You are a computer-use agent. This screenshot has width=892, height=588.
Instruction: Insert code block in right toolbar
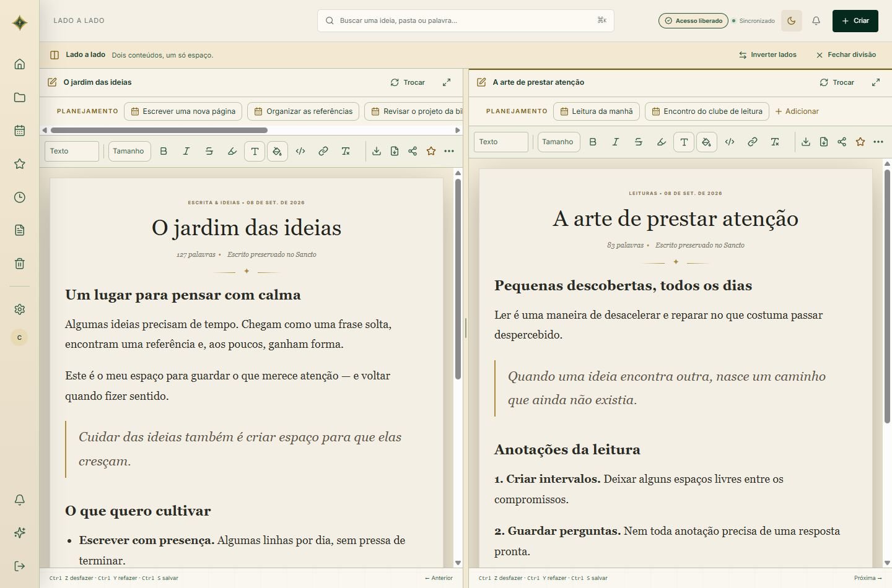[x=730, y=142]
